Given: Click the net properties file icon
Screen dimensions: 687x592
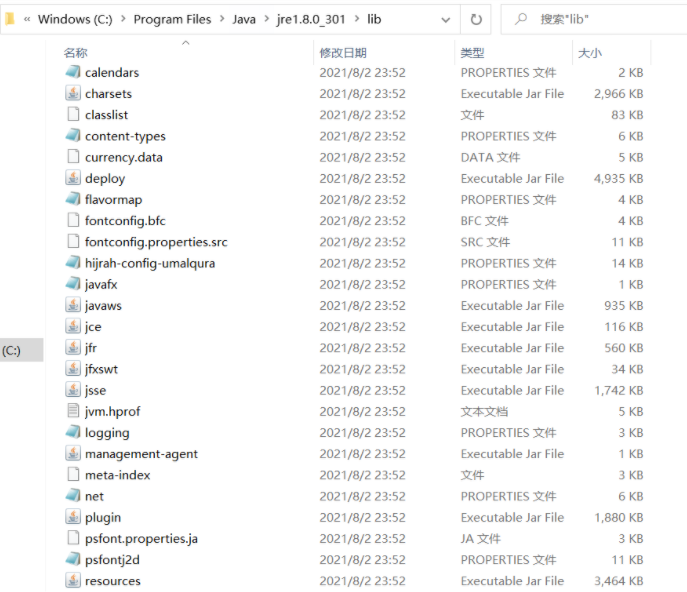Looking at the screenshot, I should coord(73,495).
